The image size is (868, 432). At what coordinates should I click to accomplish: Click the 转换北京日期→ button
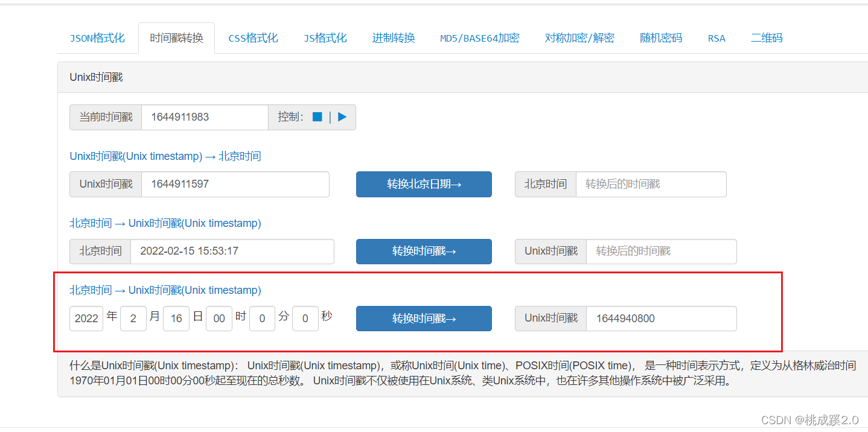coord(424,184)
